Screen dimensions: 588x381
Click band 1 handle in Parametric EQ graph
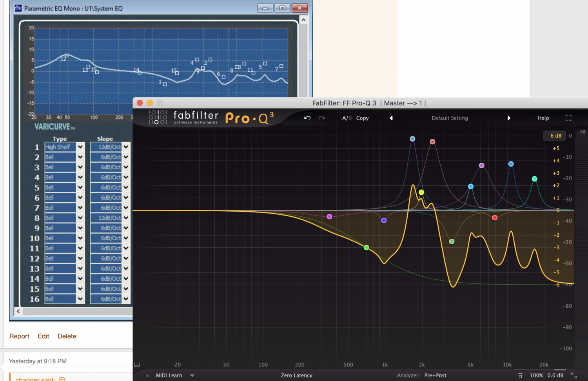click(x=165, y=84)
